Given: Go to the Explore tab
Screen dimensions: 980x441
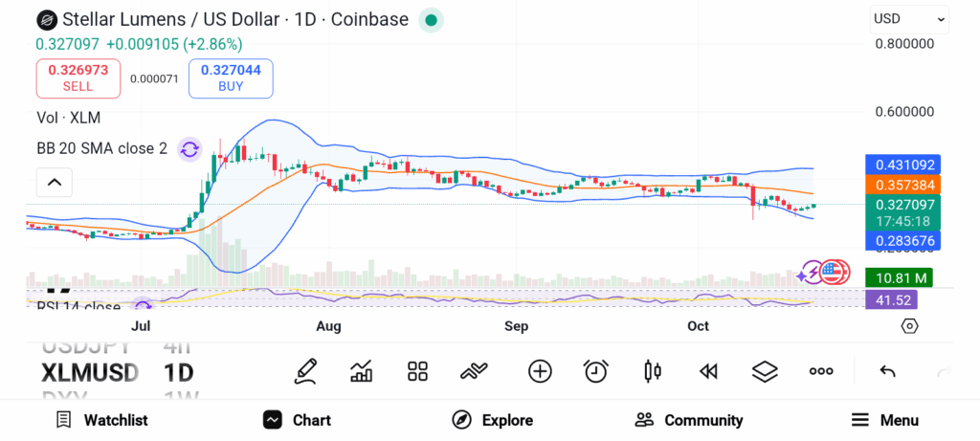Looking at the screenshot, I should (492, 420).
